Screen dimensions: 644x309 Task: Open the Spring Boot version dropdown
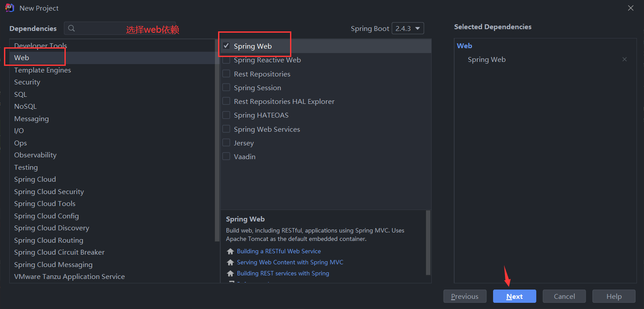[408, 28]
